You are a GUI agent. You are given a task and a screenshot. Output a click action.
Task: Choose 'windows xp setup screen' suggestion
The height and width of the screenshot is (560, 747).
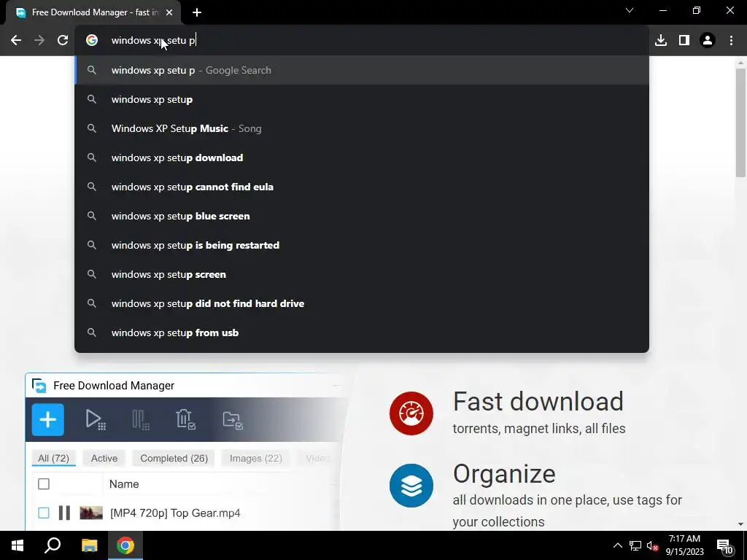click(x=362, y=274)
